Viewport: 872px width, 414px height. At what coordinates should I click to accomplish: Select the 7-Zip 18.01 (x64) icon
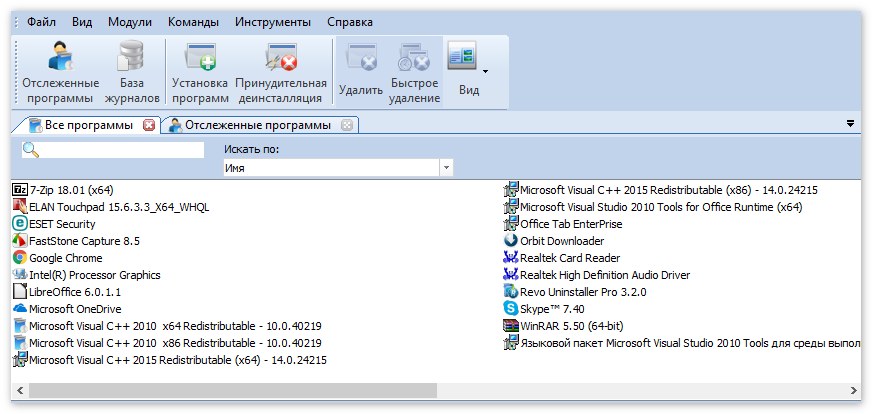coord(19,190)
